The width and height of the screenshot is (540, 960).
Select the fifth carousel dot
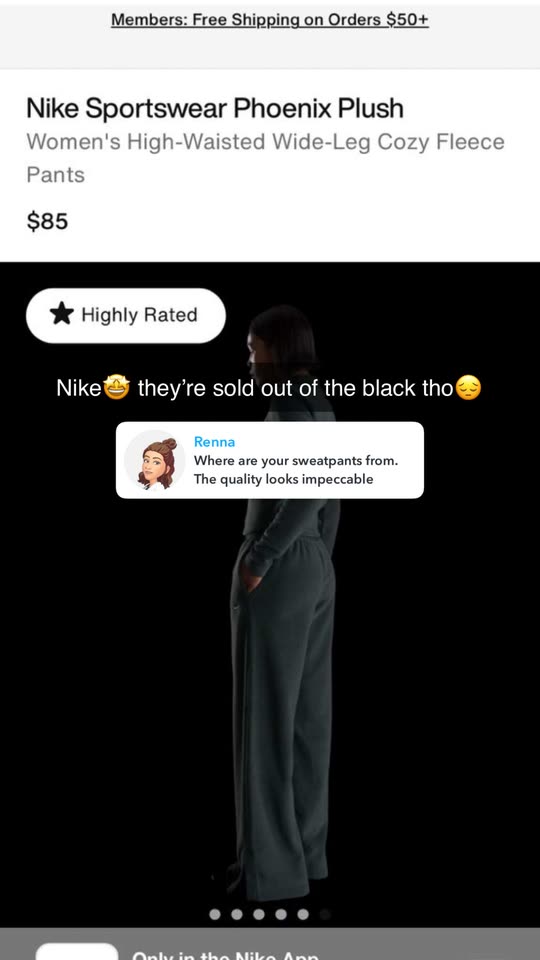[303, 914]
